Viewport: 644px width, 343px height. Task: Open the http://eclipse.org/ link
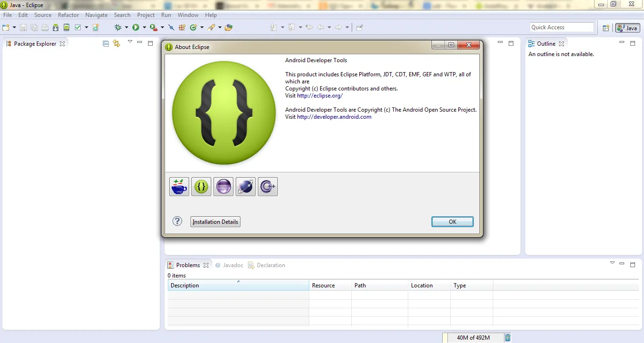click(x=320, y=96)
